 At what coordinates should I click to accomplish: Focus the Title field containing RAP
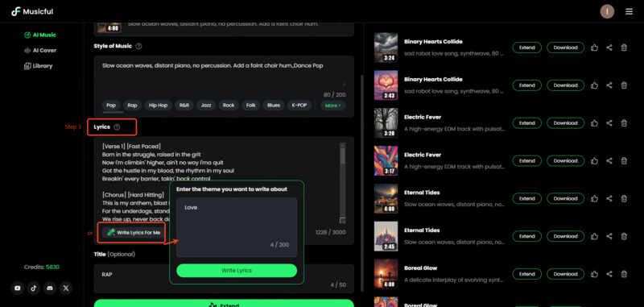224,279
